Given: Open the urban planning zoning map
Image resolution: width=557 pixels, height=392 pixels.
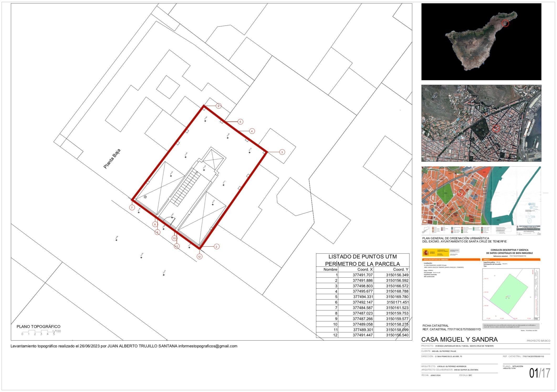Looking at the screenshot, I should pos(481,201).
